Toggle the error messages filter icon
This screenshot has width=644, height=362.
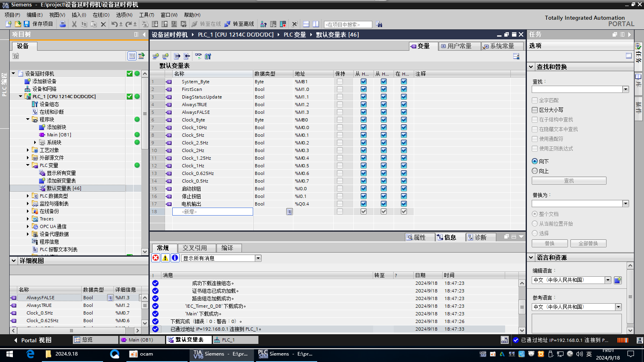[156, 258]
